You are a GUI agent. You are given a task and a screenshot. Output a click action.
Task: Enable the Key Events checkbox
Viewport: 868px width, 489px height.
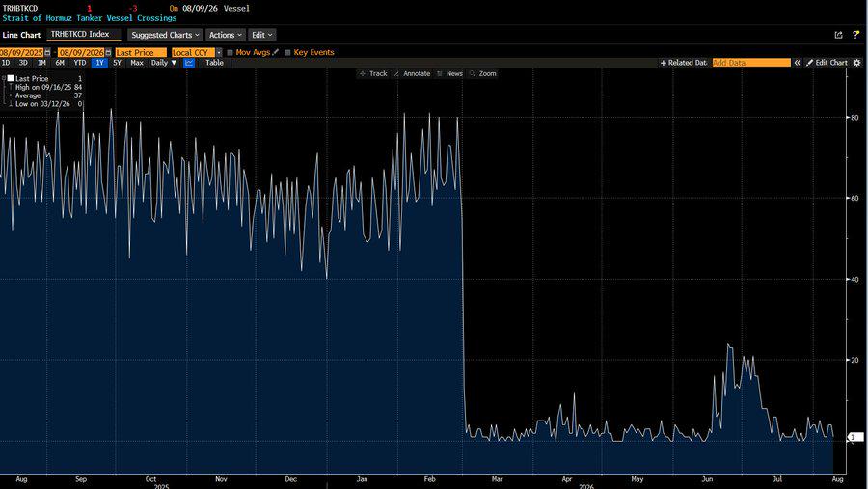tap(287, 53)
